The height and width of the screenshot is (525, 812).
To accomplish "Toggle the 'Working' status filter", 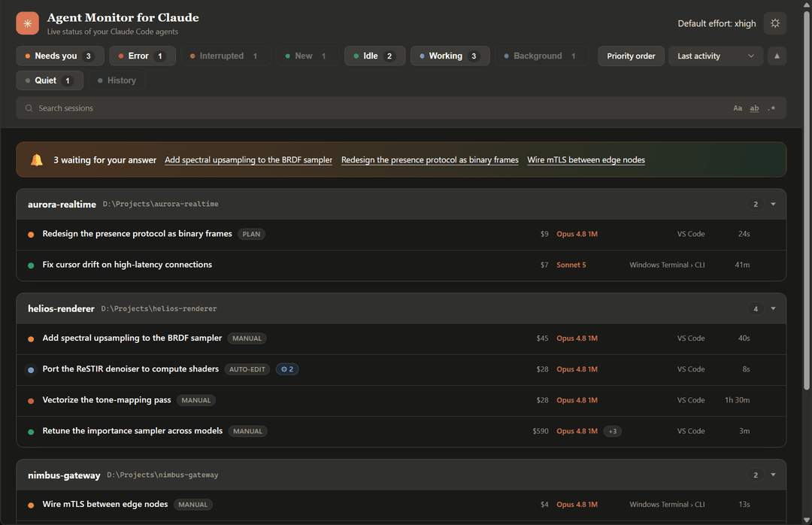I will tap(450, 56).
